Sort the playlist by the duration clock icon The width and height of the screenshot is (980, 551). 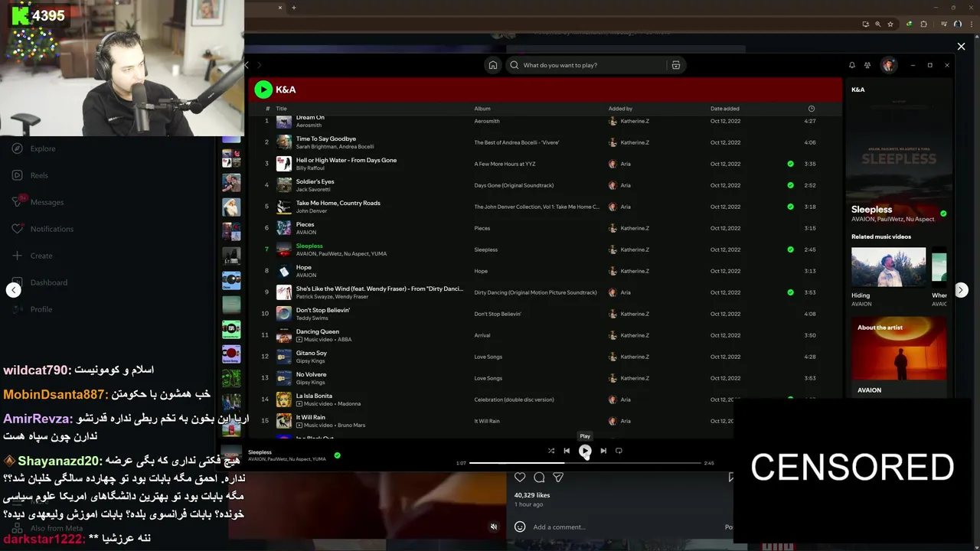812,109
